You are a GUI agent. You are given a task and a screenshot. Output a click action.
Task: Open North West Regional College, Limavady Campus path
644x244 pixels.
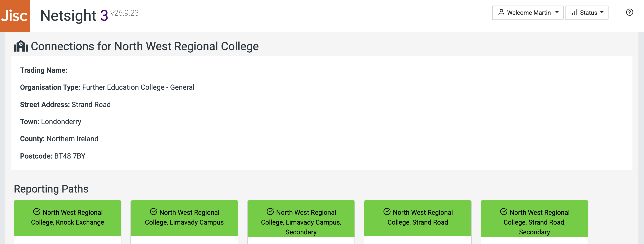click(x=184, y=217)
